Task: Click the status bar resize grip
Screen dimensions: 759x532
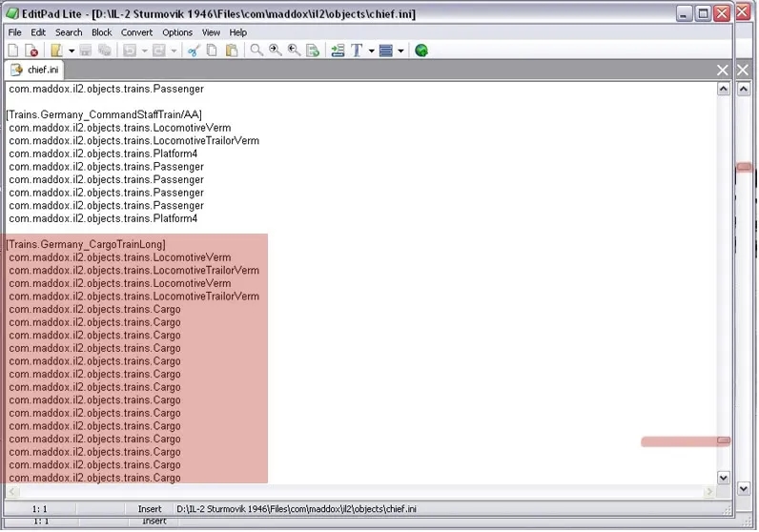Action: tap(727, 510)
